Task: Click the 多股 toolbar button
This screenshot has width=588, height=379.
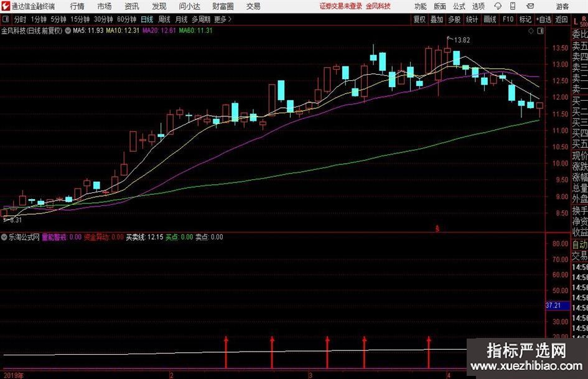Action: click(454, 19)
